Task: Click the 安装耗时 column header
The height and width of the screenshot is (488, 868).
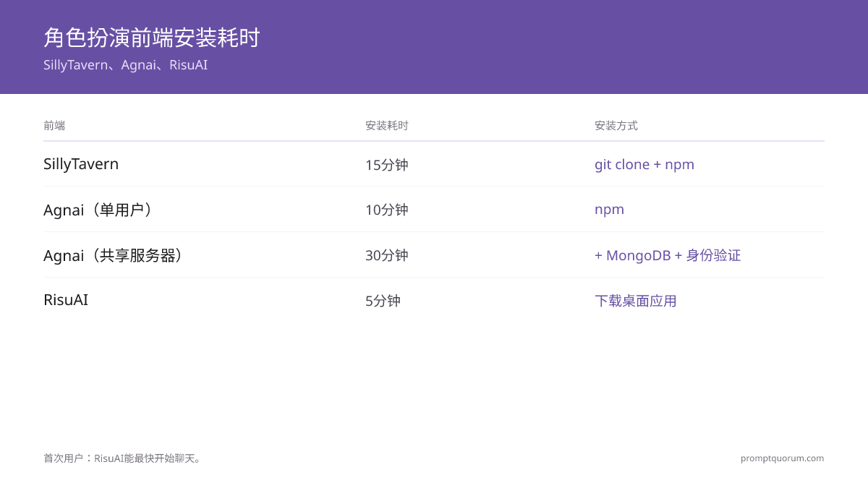Action: (387, 125)
